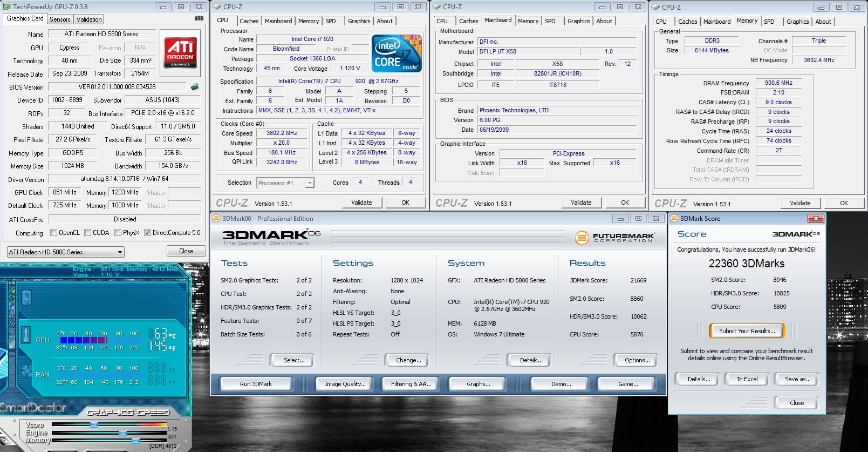Click the Graphs button in 3DMark06

[479, 384]
